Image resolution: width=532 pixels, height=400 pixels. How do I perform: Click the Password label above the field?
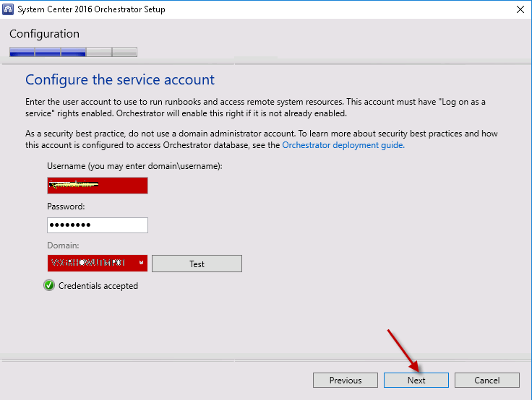[x=66, y=206]
